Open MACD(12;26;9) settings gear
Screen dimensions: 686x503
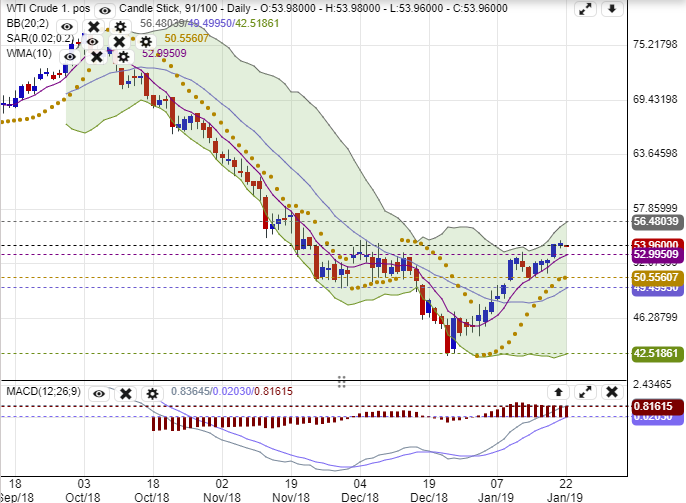point(152,394)
